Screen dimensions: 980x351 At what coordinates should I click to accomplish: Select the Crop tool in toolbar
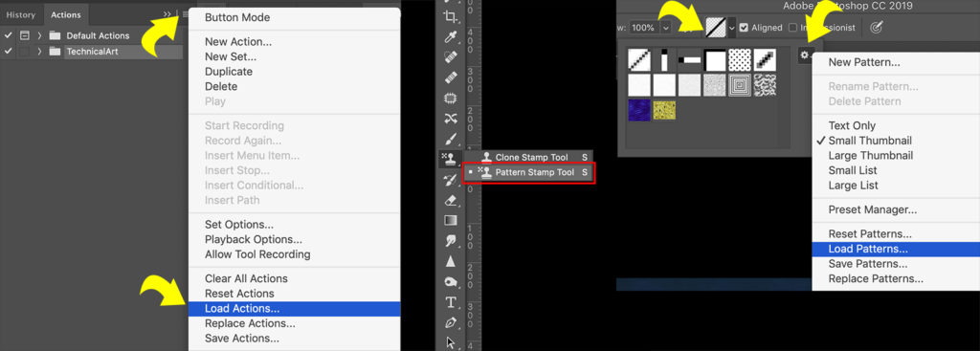[x=450, y=17]
